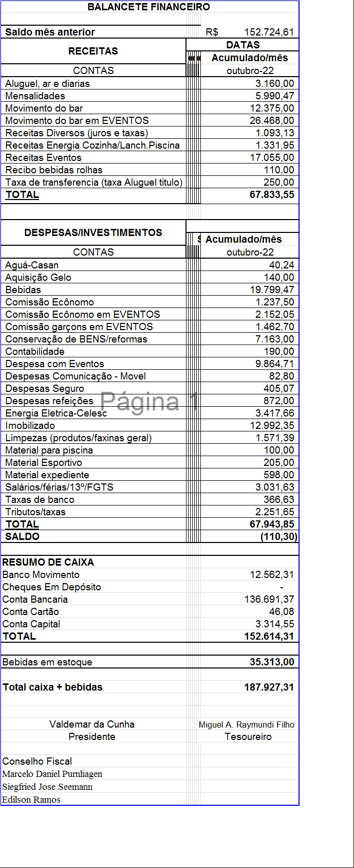Click the Taxas de banco label
This screenshot has width=354, height=868.
[x=40, y=499]
